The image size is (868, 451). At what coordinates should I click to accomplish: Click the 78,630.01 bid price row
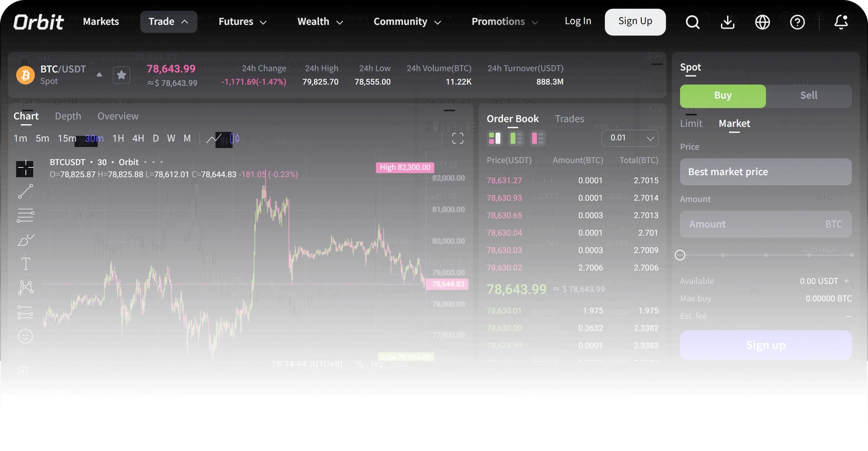572,311
